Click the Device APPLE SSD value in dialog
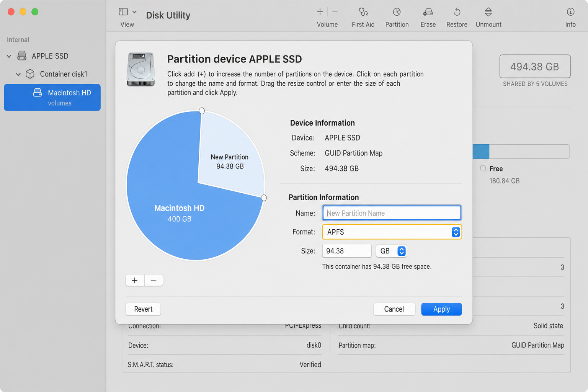The height and width of the screenshot is (392, 588). click(x=342, y=138)
